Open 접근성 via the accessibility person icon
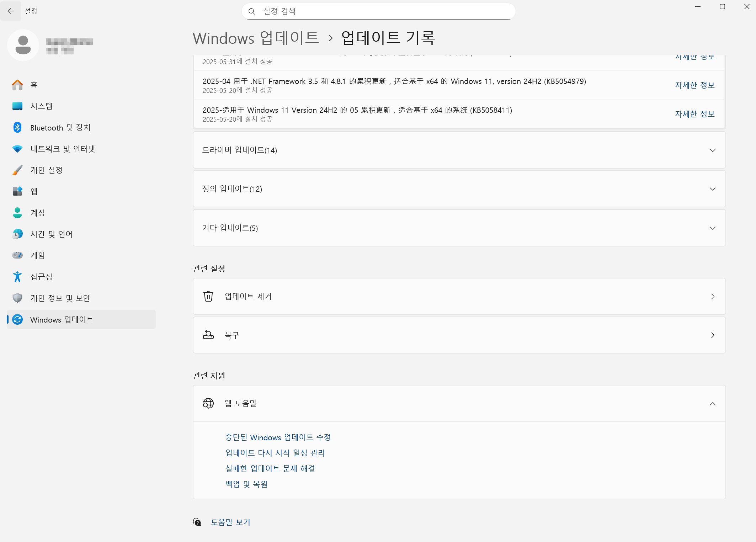The width and height of the screenshot is (756, 542). [17, 277]
